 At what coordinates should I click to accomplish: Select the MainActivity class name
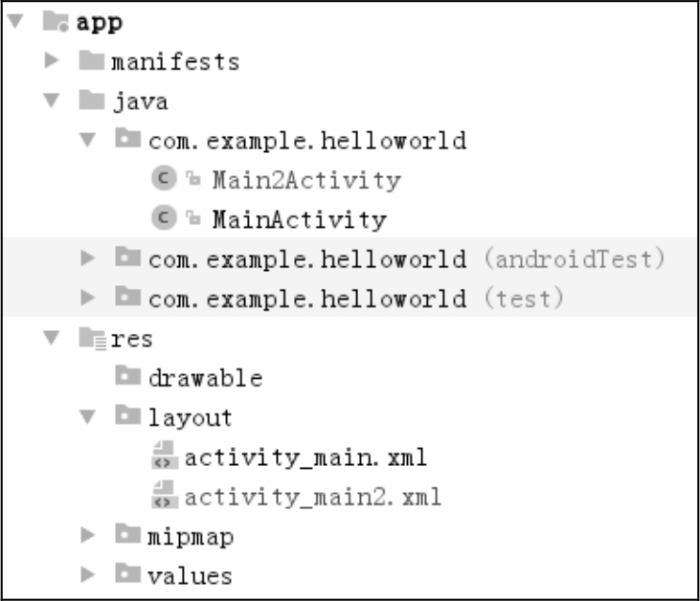[x=299, y=220]
